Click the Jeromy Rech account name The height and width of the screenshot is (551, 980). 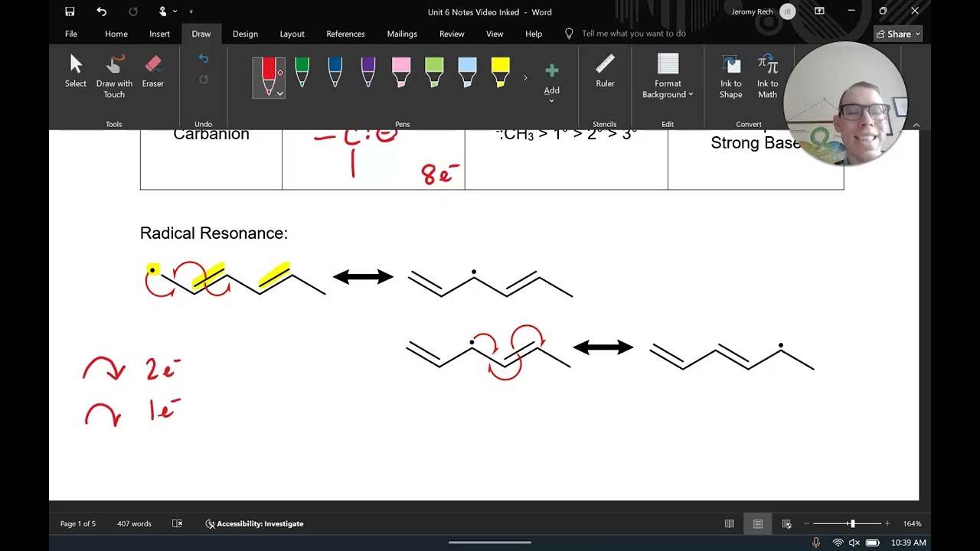click(x=753, y=11)
